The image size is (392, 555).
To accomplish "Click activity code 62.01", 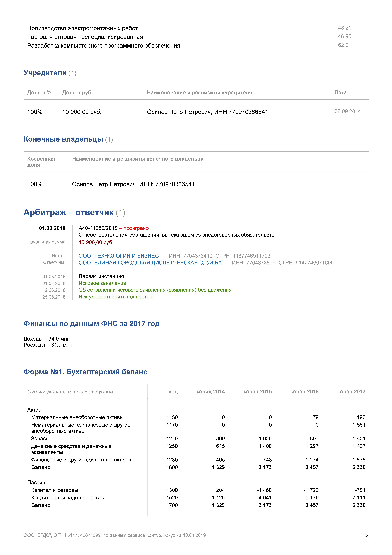I will pos(344,45).
